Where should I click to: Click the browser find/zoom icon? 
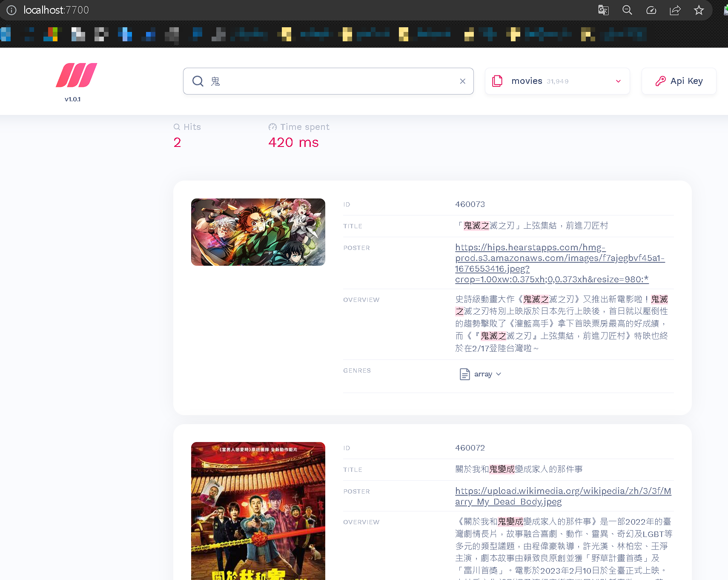[x=627, y=10]
